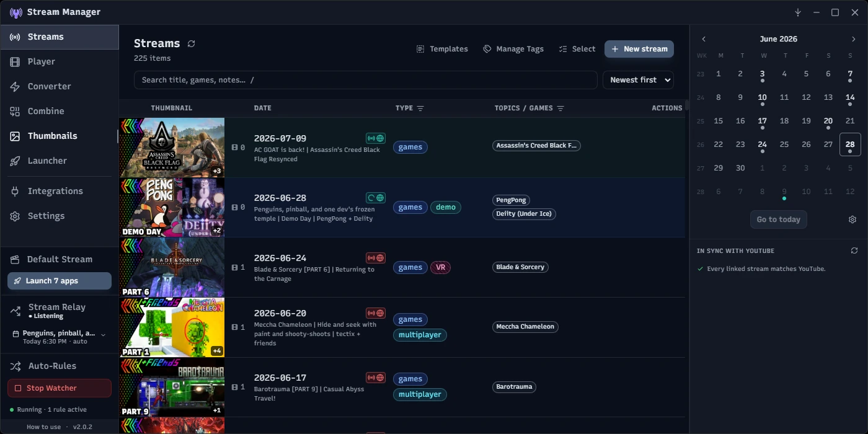Select June 20 in the calendar
868x434 pixels.
pyautogui.click(x=828, y=122)
